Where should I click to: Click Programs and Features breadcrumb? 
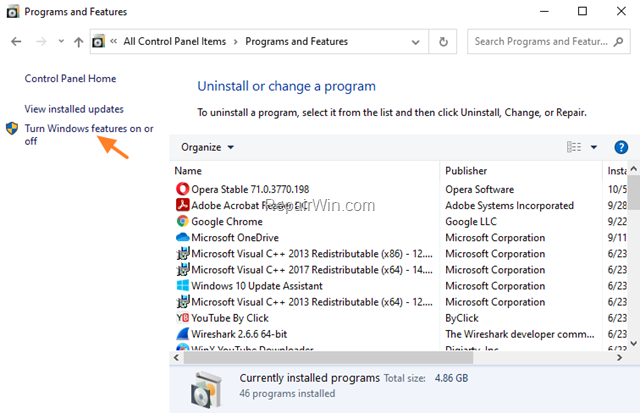pyautogui.click(x=296, y=42)
